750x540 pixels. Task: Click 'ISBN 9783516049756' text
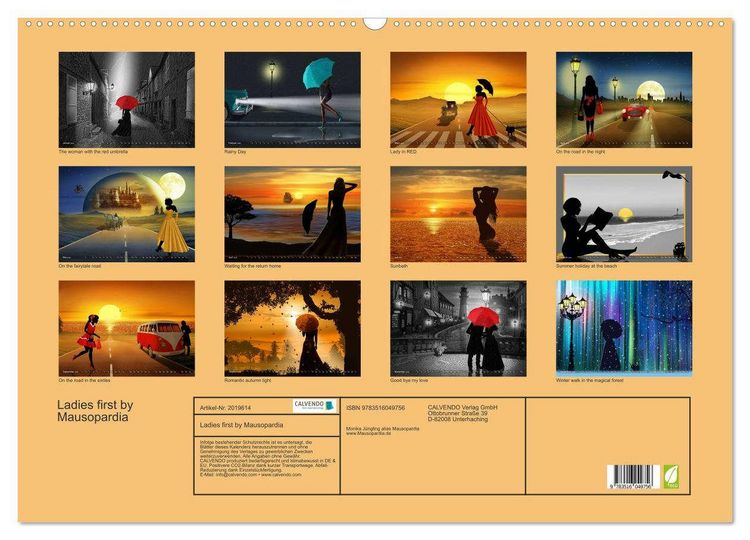pyautogui.click(x=375, y=408)
